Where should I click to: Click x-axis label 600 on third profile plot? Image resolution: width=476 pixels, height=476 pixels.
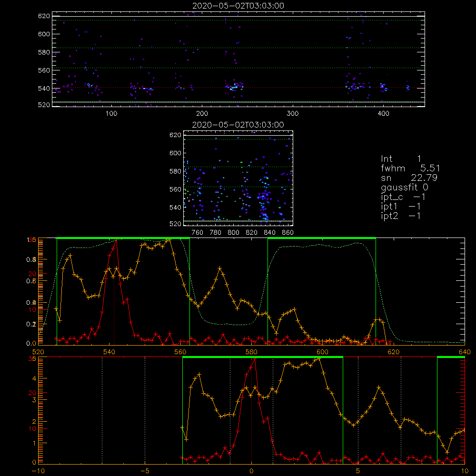point(322,352)
